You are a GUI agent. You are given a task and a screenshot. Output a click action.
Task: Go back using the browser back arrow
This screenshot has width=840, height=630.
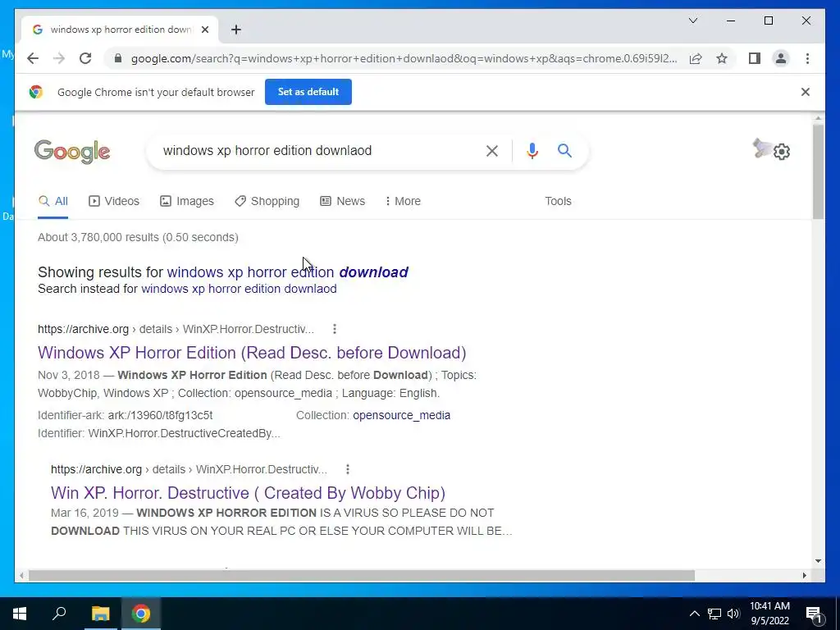click(x=33, y=58)
